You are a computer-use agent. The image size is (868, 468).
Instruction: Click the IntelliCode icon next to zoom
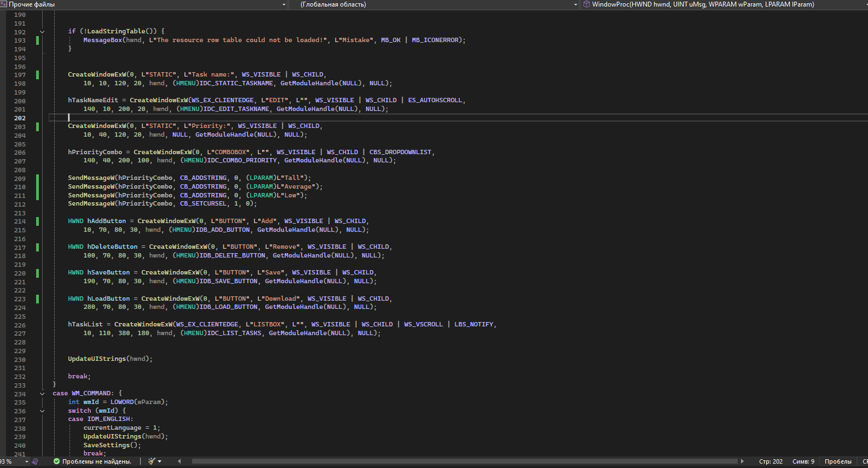35,461
